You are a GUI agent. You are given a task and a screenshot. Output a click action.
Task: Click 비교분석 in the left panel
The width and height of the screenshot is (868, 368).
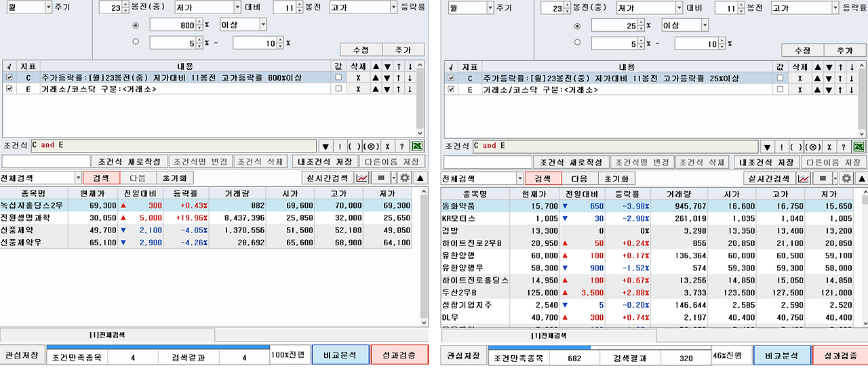tap(340, 354)
